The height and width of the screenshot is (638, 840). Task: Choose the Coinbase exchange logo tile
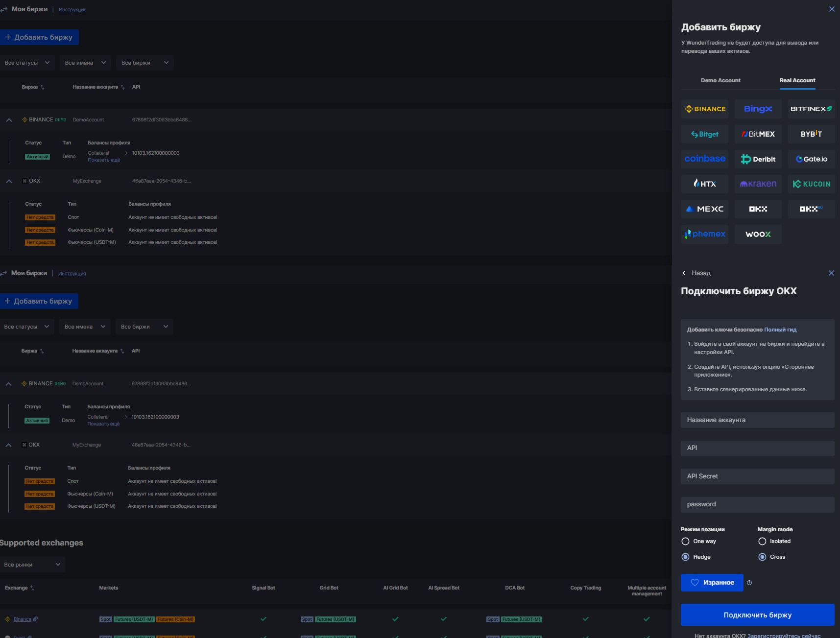704,159
